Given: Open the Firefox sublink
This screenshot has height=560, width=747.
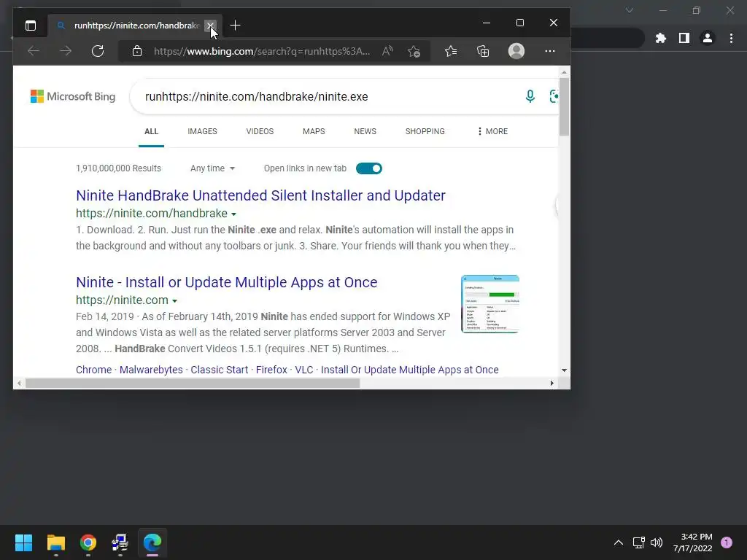Looking at the screenshot, I should coord(271,370).
